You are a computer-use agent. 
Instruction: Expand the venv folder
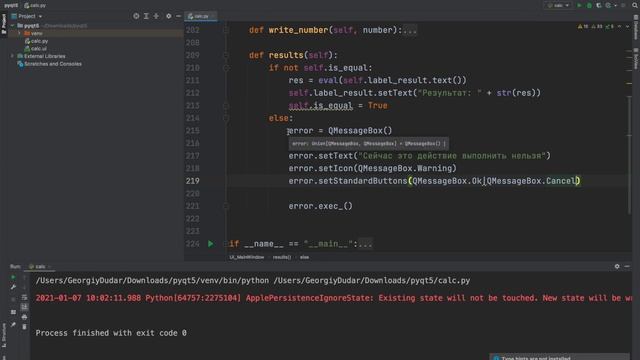[19, 33]
